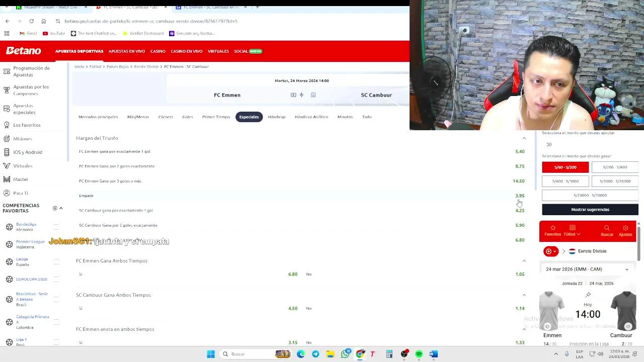Screen dimensions: 644x362
Task: Open Misiones in the sidebar
Action: (22, 138)
